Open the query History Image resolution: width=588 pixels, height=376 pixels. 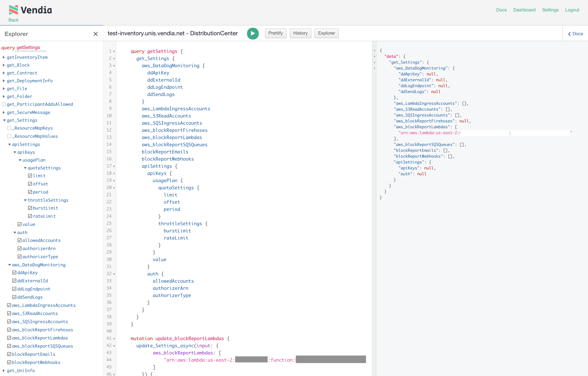coord(300,33)
